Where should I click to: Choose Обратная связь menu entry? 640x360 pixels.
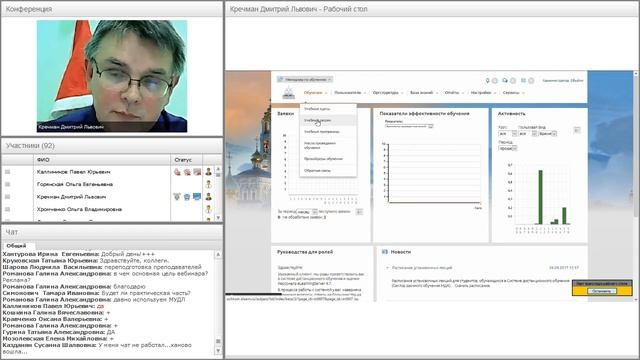328,171
